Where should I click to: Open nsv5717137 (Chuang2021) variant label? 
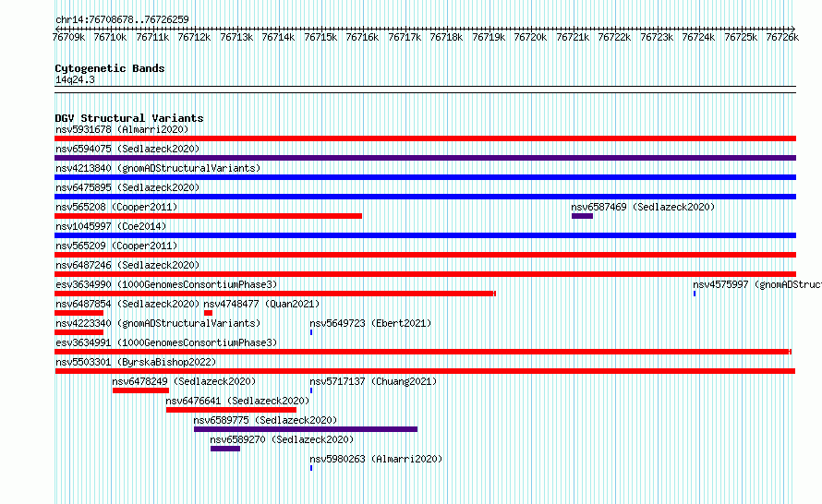point(373,381)
